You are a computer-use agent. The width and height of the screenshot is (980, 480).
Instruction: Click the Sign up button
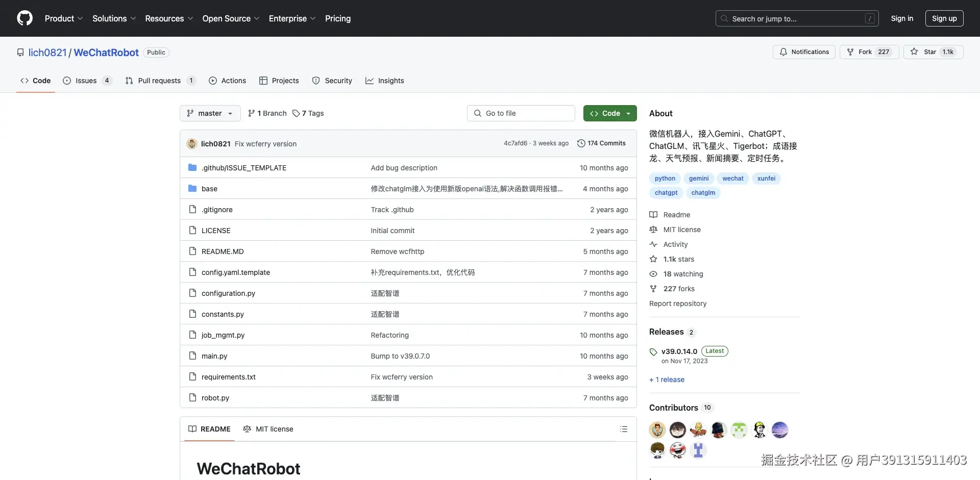[944, 18]
